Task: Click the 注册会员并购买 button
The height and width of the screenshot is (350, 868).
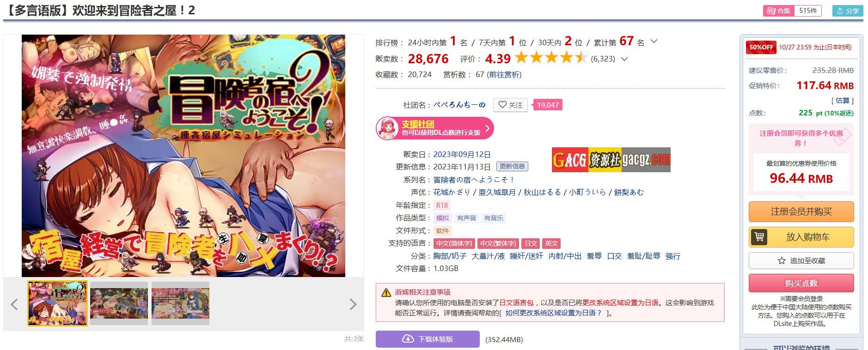Action: point(801,211)
